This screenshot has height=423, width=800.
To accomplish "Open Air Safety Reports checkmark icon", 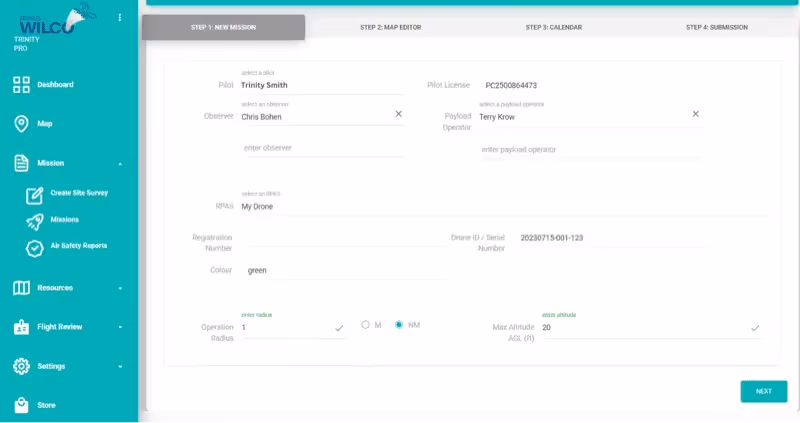I will (34, 247).
